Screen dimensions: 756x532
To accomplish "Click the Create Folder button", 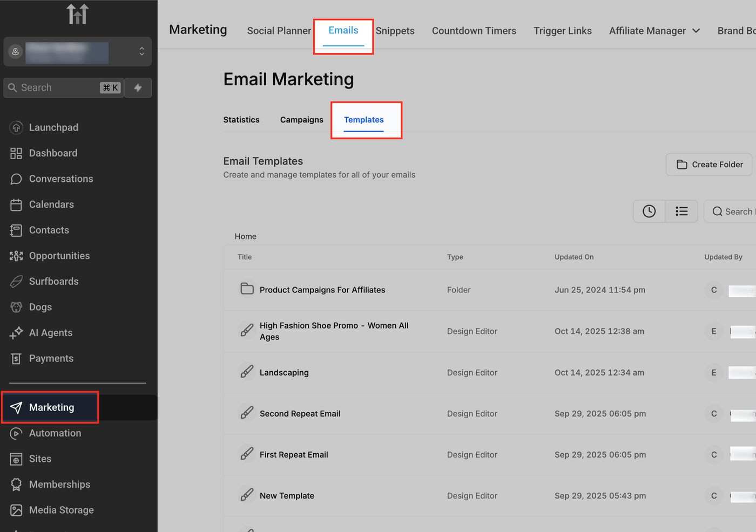I will (709, 165).
